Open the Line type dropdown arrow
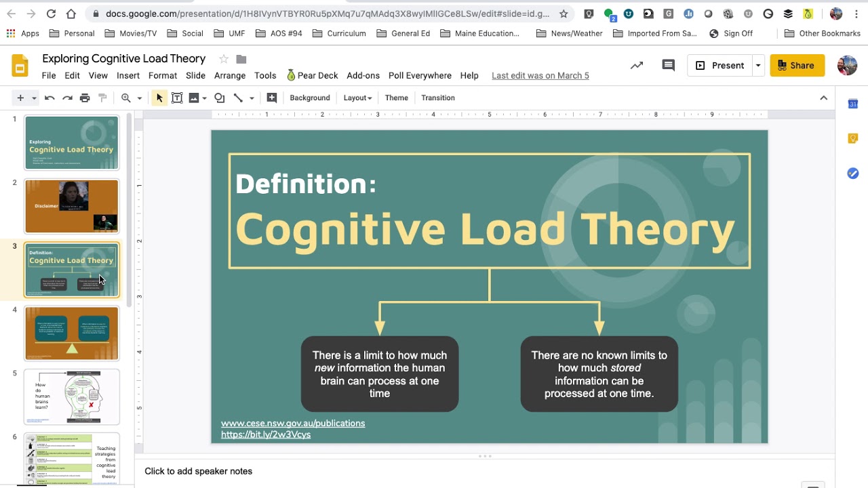The image size is (868, 488). (x=252, y=98)
